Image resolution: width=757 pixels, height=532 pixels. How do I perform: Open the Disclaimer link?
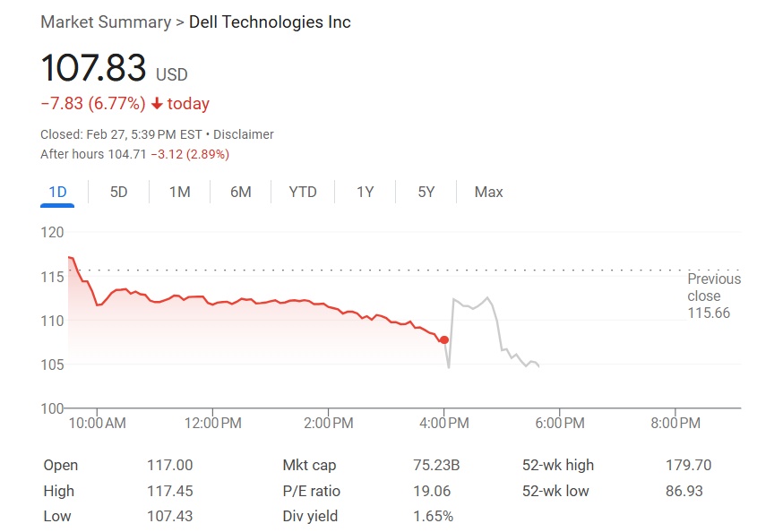pyautogui.click(x=244, y=134)
